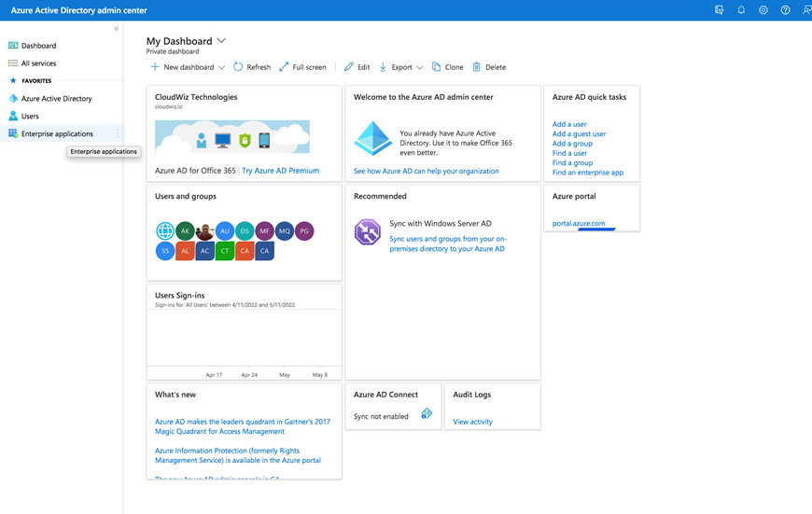Expand the Export dropdown menu
This screenshot has height=514, width=812.
click(420, 67)
